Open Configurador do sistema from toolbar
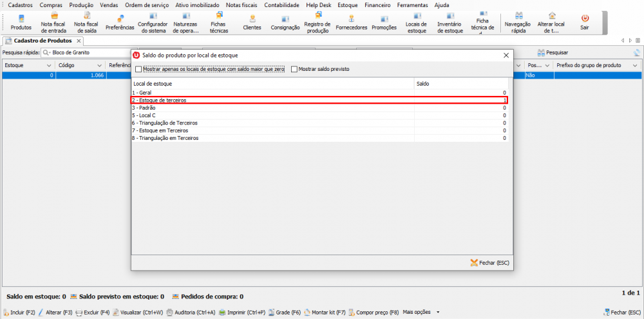 pyautogui.click(x=153, y=21)
